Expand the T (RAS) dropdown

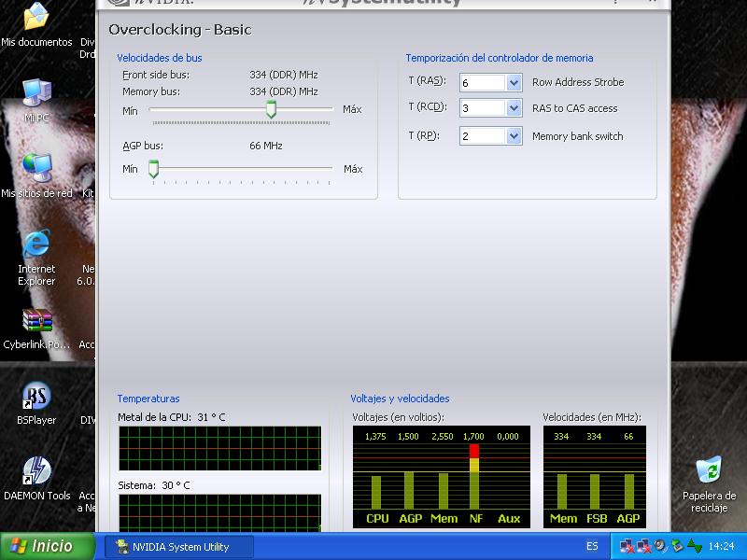pyautogui.click(x=514, y=83)
